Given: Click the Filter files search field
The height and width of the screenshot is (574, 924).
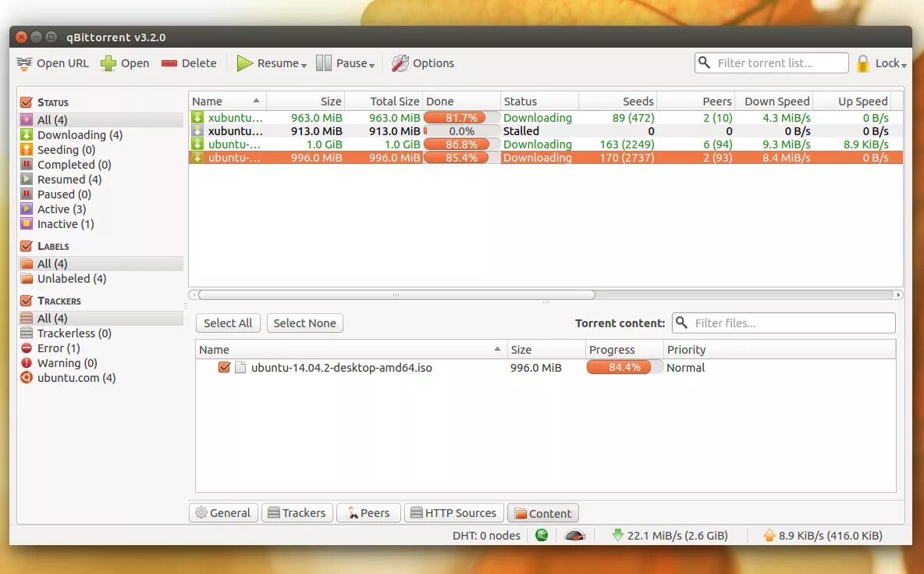Looking at the screenshot, I should (x=784, y=323).
